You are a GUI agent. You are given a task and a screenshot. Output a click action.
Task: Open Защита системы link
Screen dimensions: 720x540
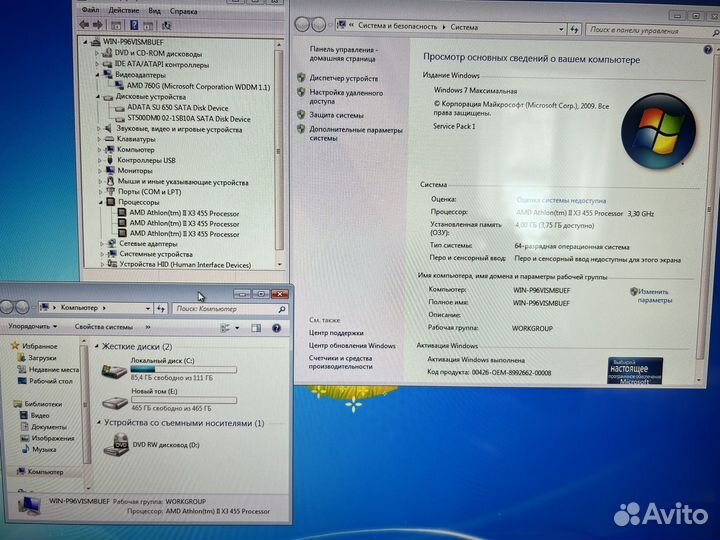click(x=336, y=115)
